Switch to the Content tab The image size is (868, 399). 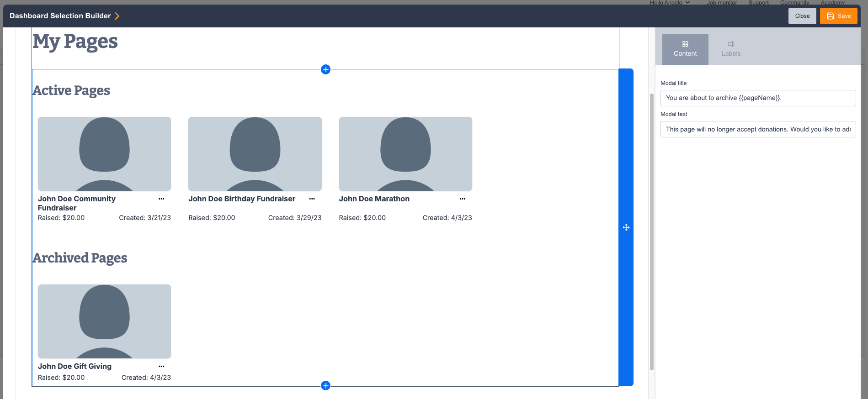685,49
